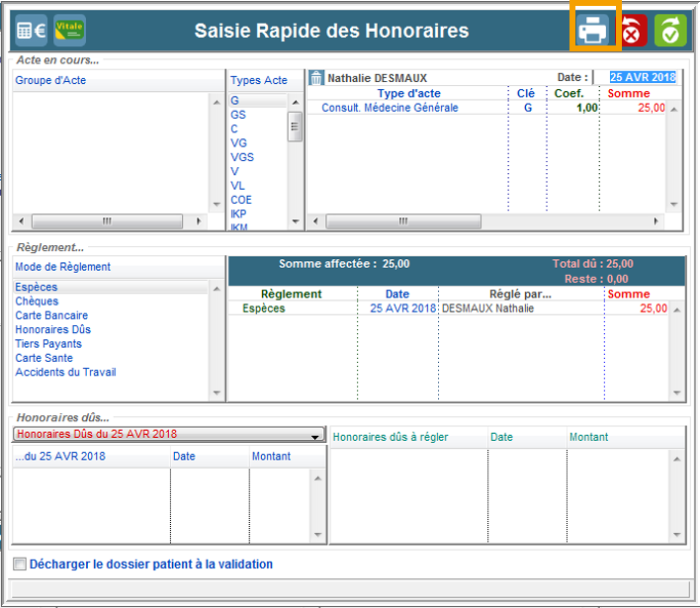Select the COE act type

pos(241,200)
